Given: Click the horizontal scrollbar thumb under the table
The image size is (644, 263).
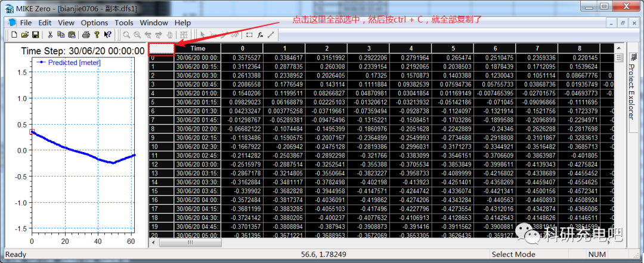Looking at the screenshot, I should click(x=190, y=243).
